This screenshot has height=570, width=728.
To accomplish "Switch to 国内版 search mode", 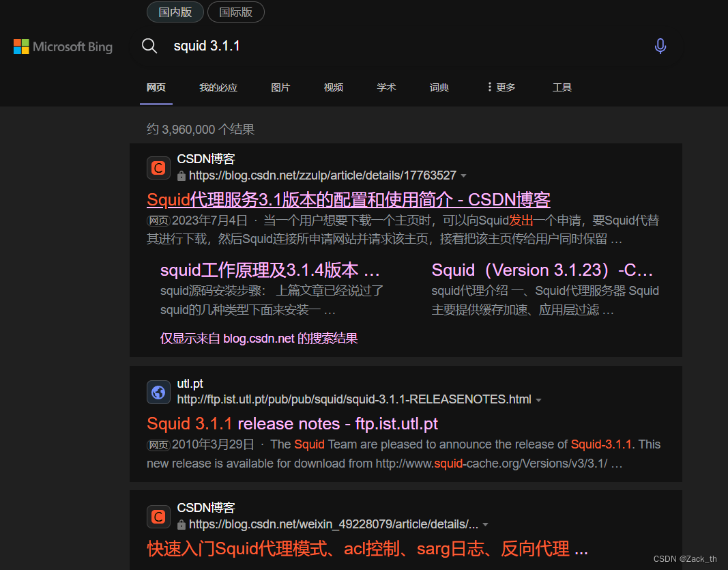I will coord(175,12).
